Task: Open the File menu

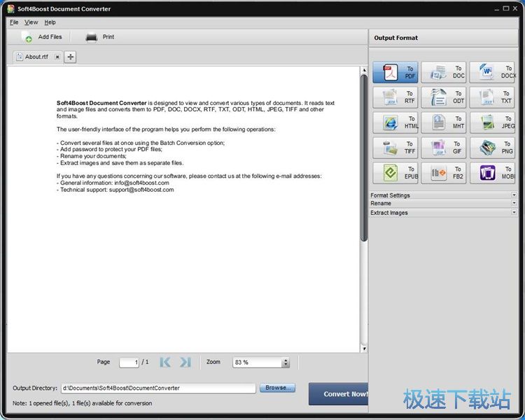Action: [14, 22]
